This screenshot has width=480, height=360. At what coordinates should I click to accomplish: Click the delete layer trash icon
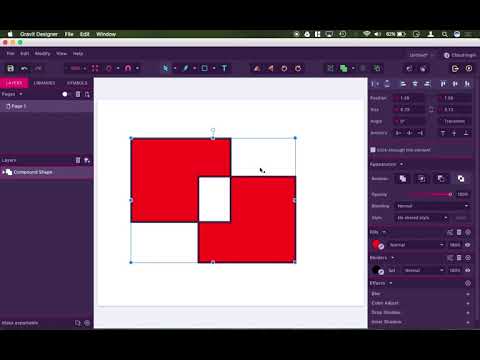point(78,160)
